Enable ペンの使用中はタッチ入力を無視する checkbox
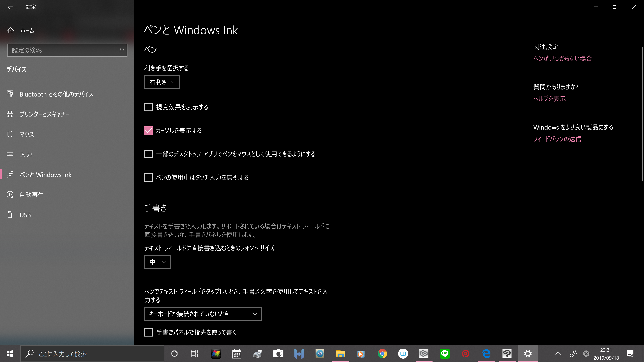The image size is (644, 362). [148, 178]
